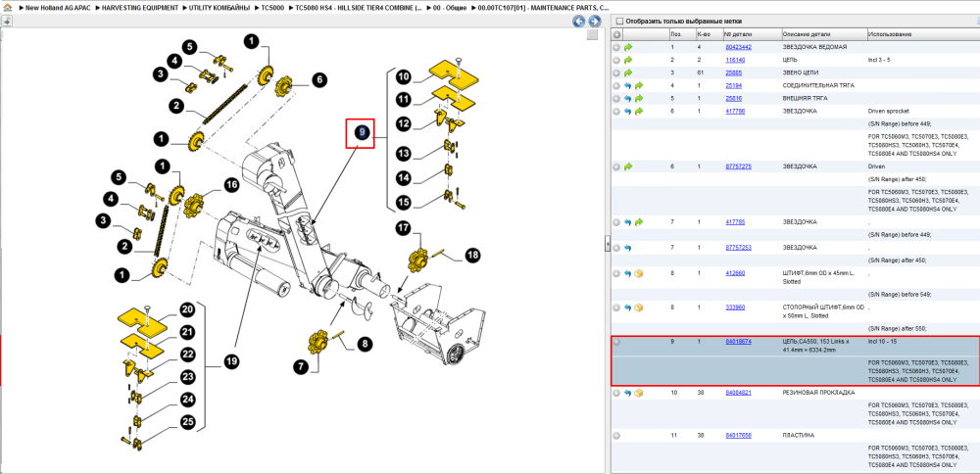The width and height of the screenshot is (980, 474).
Task: Click blue back arrow for part 417785
Action: [x=628, y=222]
